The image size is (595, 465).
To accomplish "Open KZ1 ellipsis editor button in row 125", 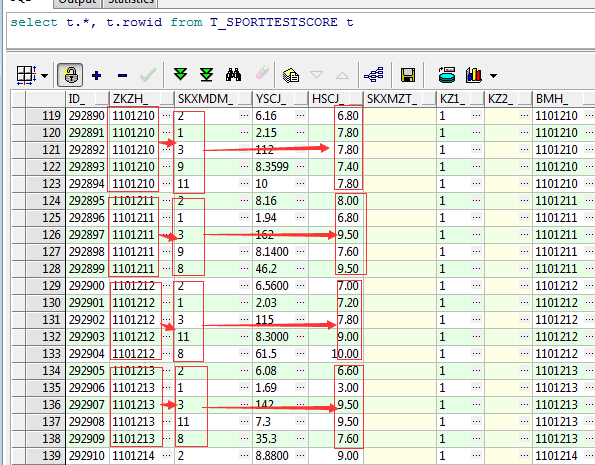I will 477,217.
